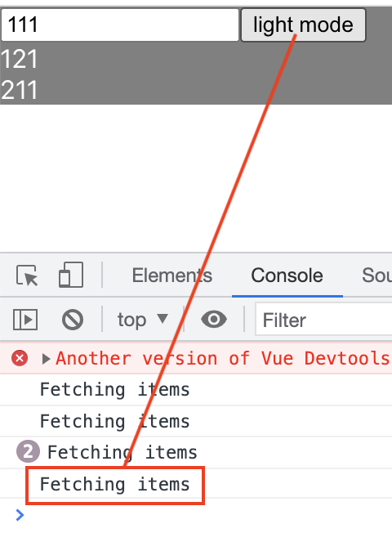Clear console with the ban icon

pos(73,320)
